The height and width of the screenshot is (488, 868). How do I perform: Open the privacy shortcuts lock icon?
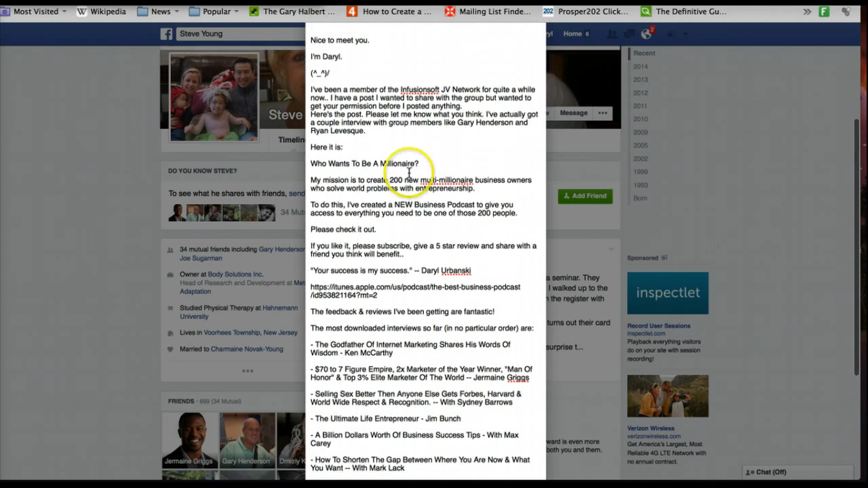(671, 34)
